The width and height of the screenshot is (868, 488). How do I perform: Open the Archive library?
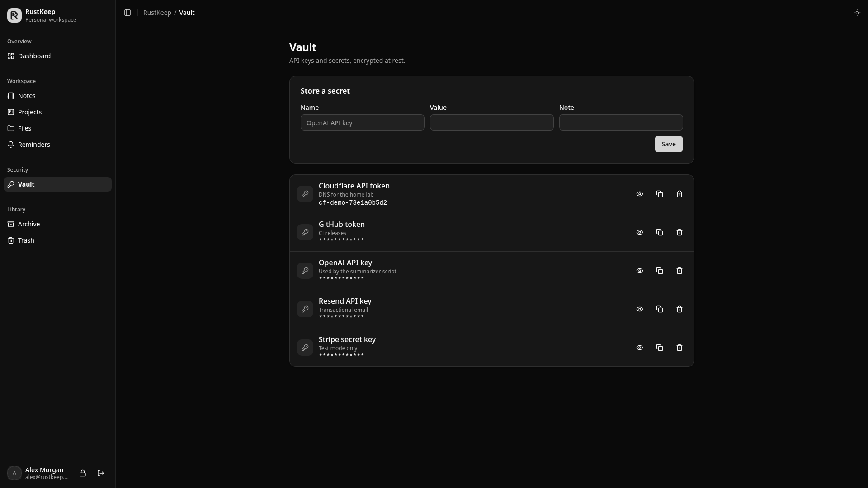coord(57,224)
